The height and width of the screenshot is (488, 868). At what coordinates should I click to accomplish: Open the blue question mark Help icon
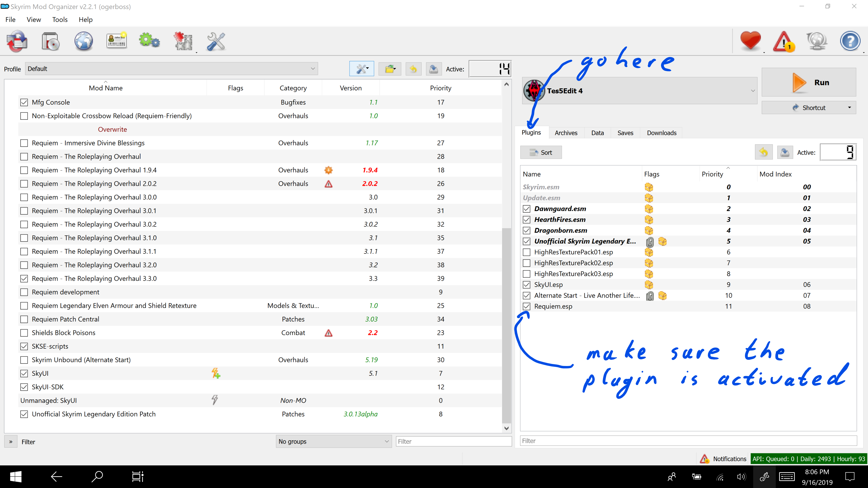(850, 41)
